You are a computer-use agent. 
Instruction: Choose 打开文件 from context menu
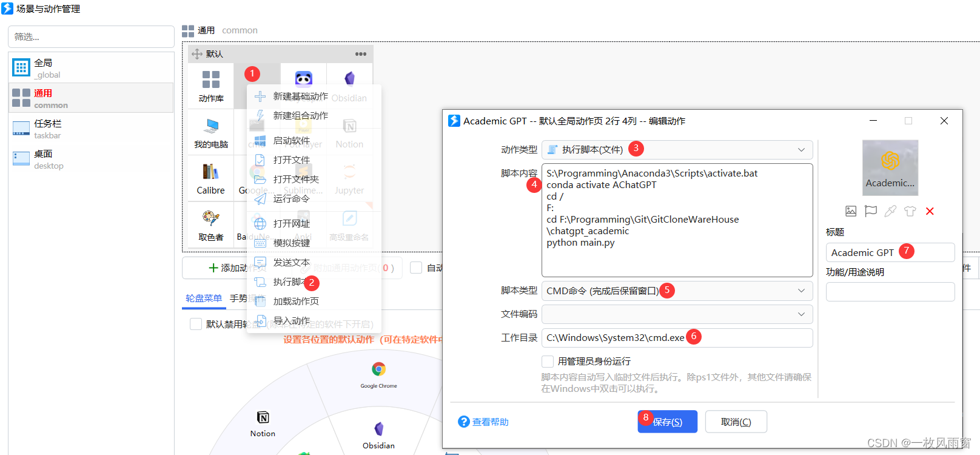tap(314, 160)
